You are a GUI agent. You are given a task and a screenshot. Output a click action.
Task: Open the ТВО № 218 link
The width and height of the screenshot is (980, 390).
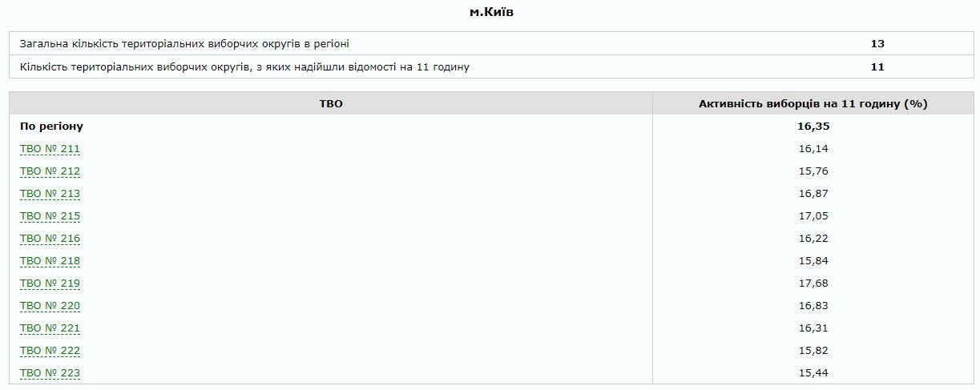coord(50,261)
